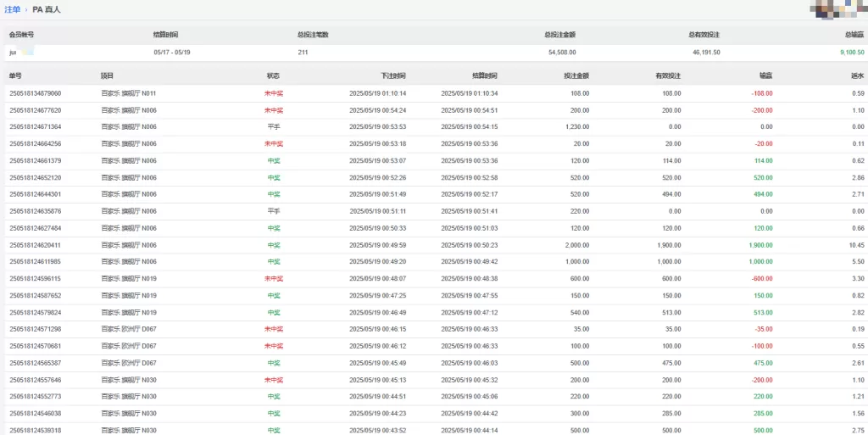Click win amount 114.00 in green
The image size is (868, 435).
(762, 160)
